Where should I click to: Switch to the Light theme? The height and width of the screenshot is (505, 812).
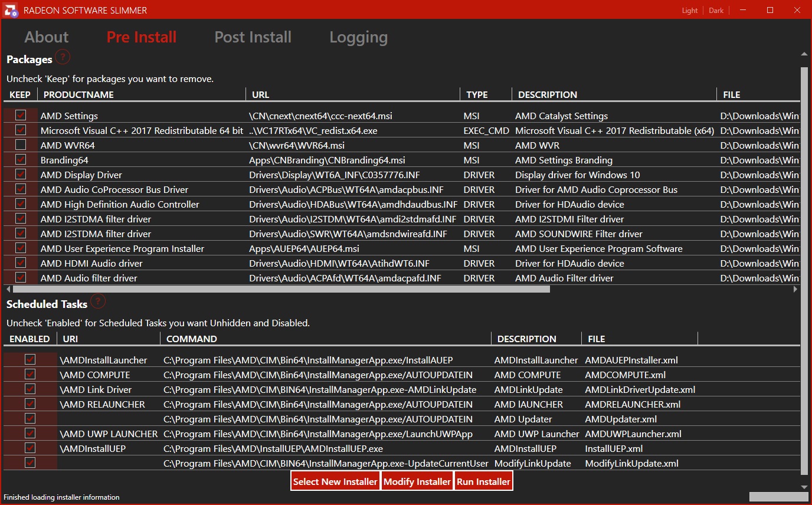pos(690,11)
